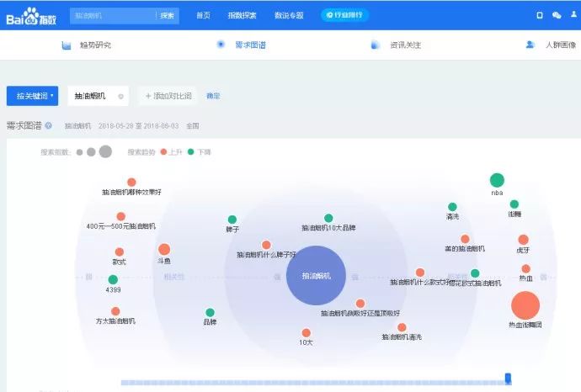
Task: Click the central 抽油烟机 bubble
Action: (x=316, y=275)
